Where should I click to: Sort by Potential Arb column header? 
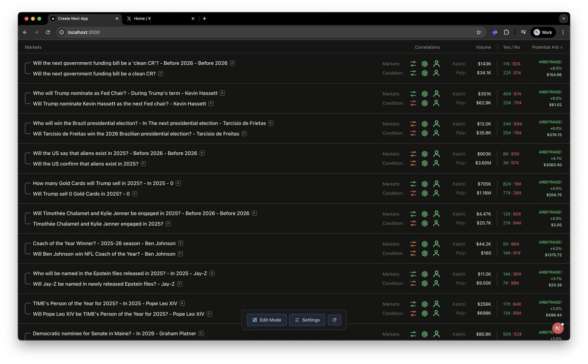[x=547, y=48]
